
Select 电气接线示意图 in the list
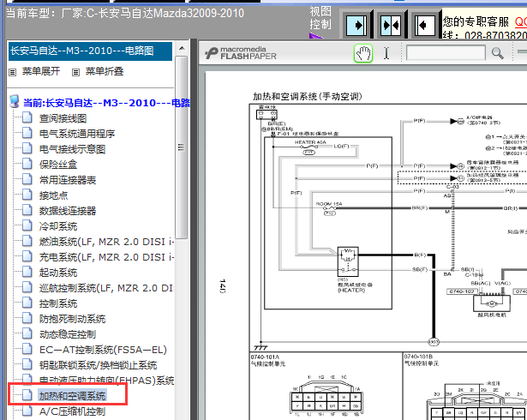[72, 149]
